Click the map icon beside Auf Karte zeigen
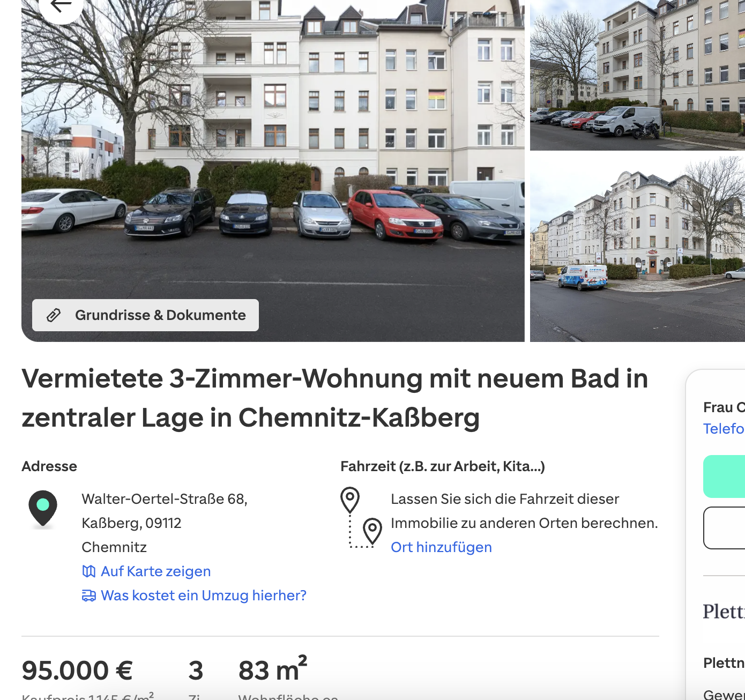The image size is (745, 700). click(x=89, y=571)
